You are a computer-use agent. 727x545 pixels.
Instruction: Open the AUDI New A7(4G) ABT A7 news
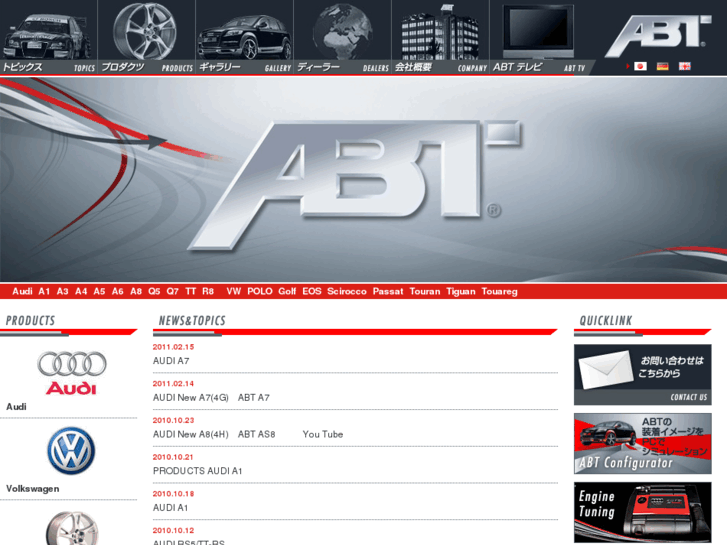click(x=211, y=398)
